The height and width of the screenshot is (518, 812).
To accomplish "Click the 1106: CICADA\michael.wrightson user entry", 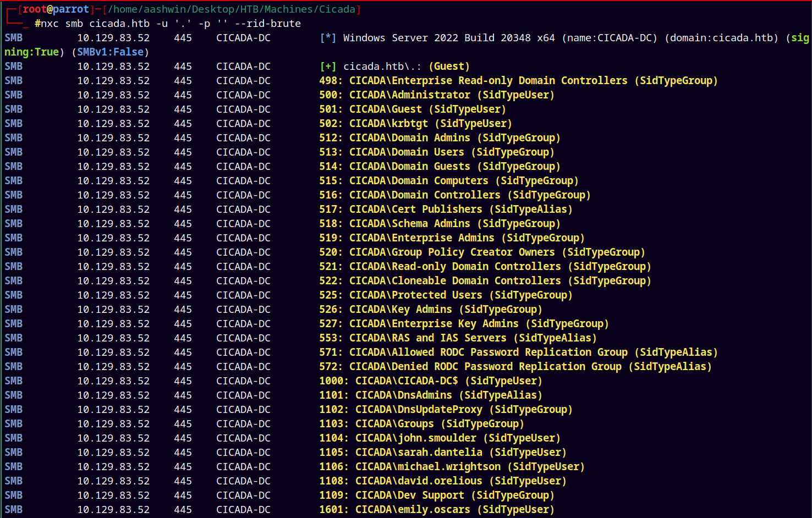I will 452,467.
